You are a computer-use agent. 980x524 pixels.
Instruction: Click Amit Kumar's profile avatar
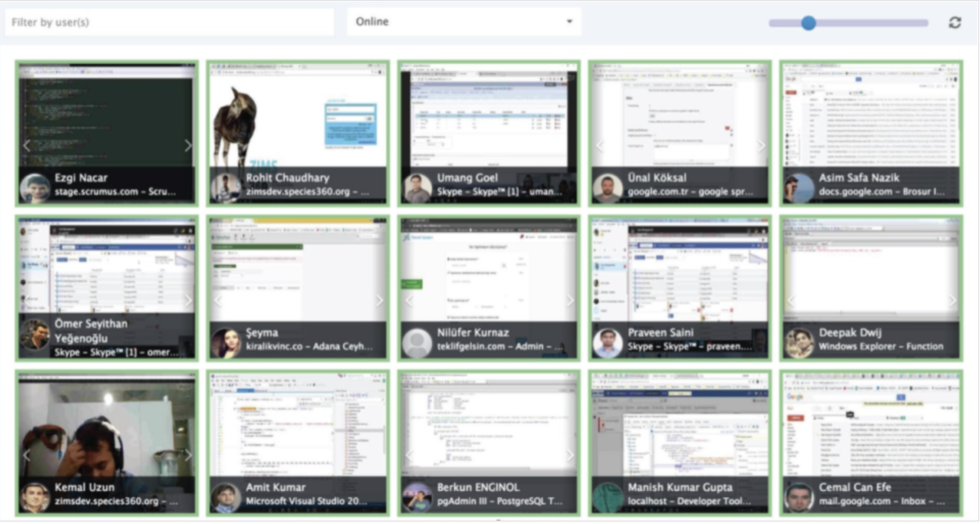226,497
